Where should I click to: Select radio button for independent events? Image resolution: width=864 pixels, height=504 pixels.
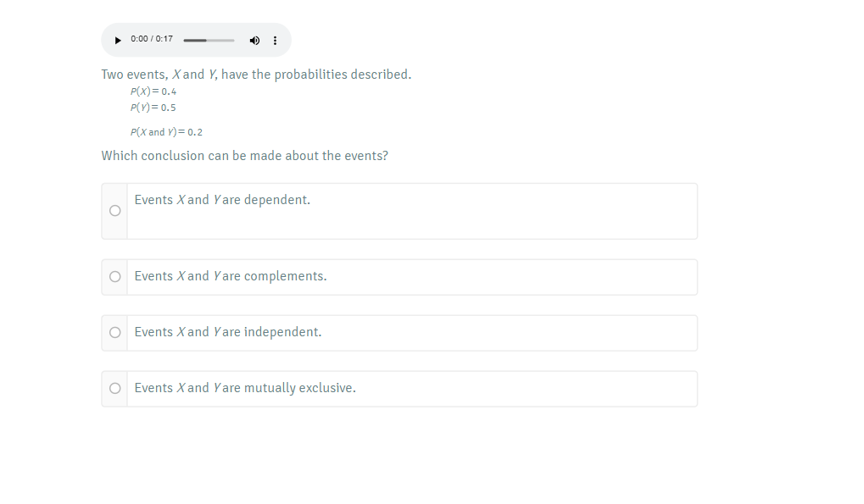tap(114, 332)
